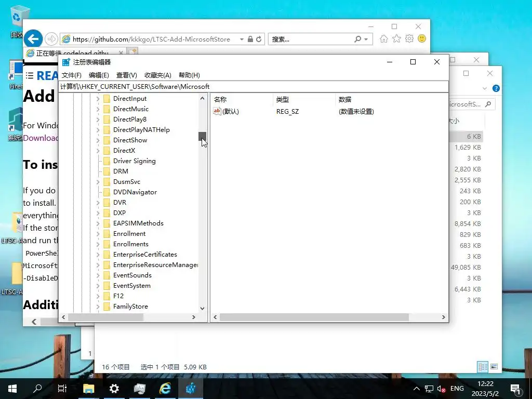Click the registry path address bar
Screen dimensions: 532x399
[254, 87]
